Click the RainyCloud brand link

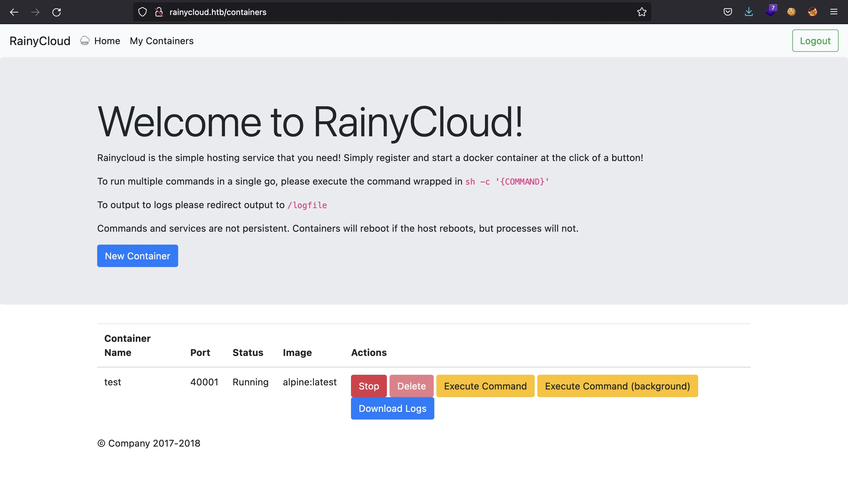point(40,41)
